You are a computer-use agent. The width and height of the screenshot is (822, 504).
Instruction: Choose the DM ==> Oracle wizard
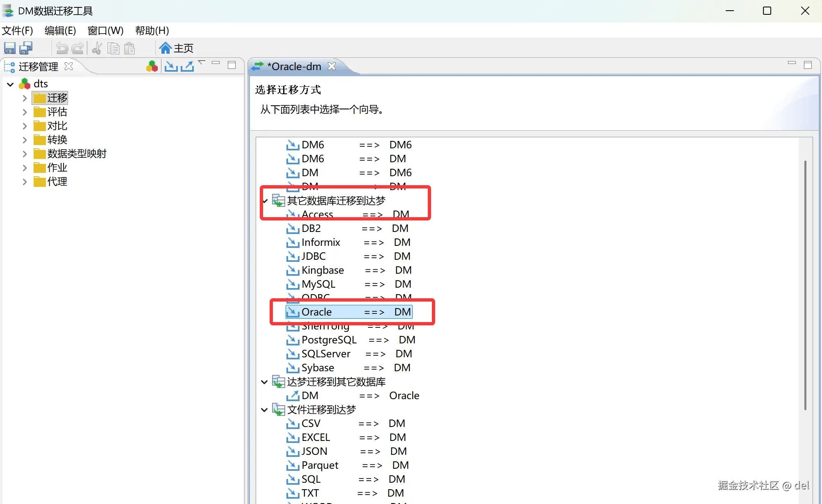pyautogui.click(x=353, y=395)
